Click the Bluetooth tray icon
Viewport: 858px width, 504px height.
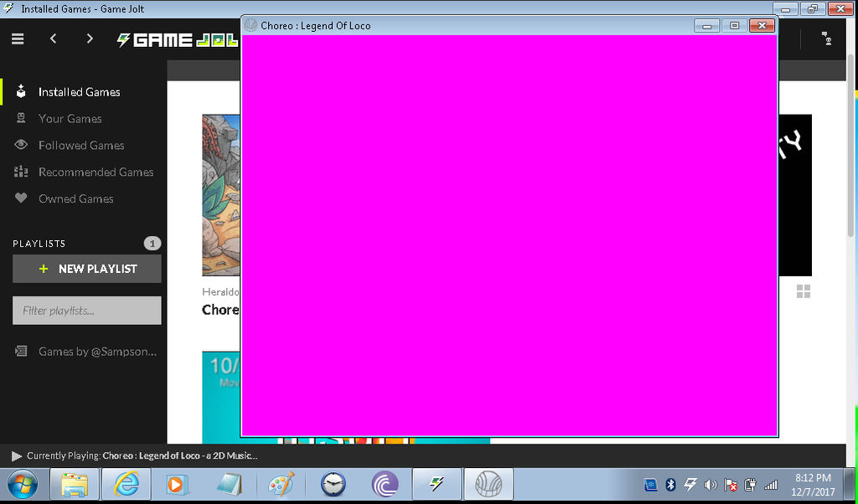(x=670, y=484)
